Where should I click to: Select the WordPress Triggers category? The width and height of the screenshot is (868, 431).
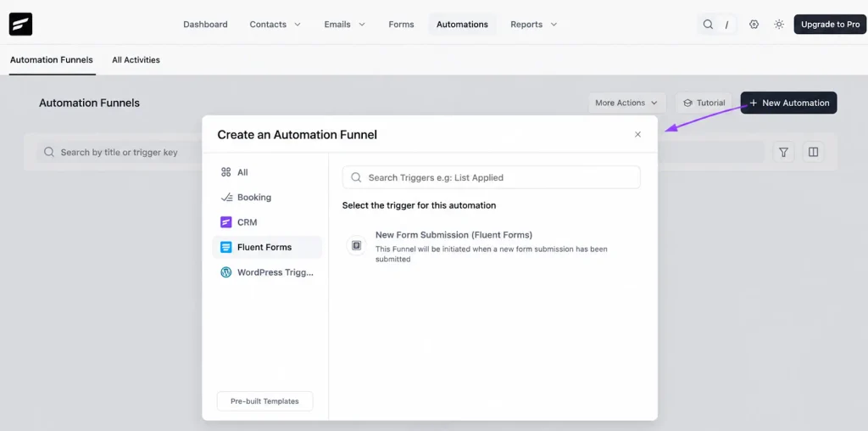tap(267, 272)
